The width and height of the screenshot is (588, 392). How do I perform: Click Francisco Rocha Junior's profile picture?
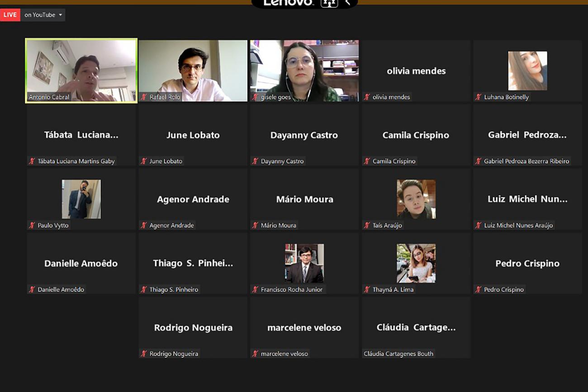click(304, 264)
